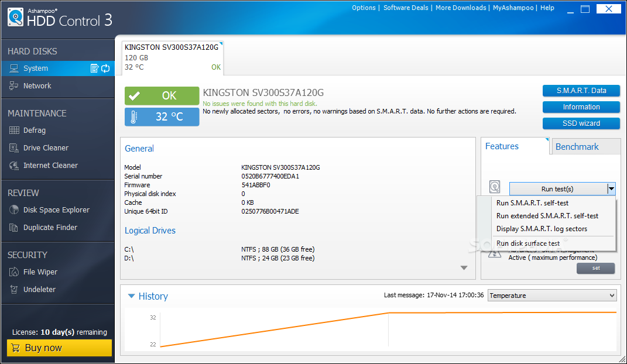
Task: Click the Disk Space Explorer pie icon
Action: tap(14, 210)
